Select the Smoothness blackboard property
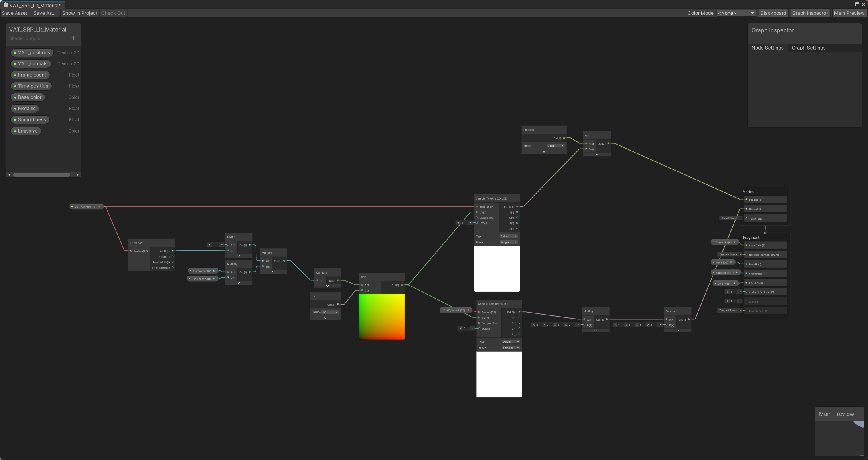 pos(30,119)
